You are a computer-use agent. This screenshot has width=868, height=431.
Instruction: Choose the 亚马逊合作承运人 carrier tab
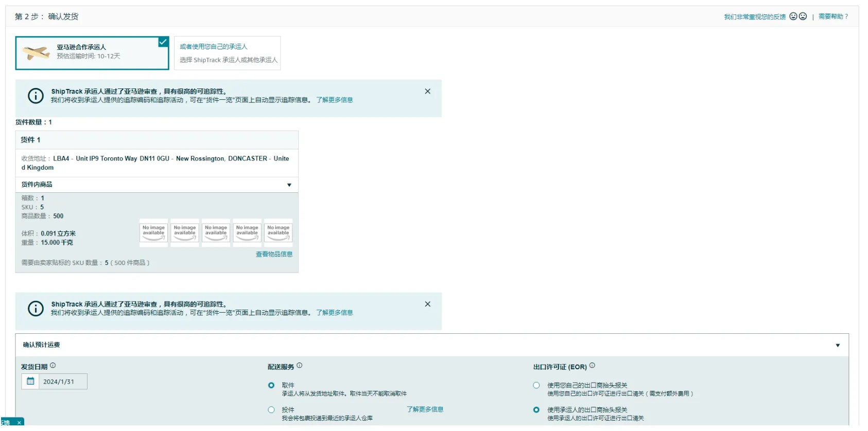(92, 53)
